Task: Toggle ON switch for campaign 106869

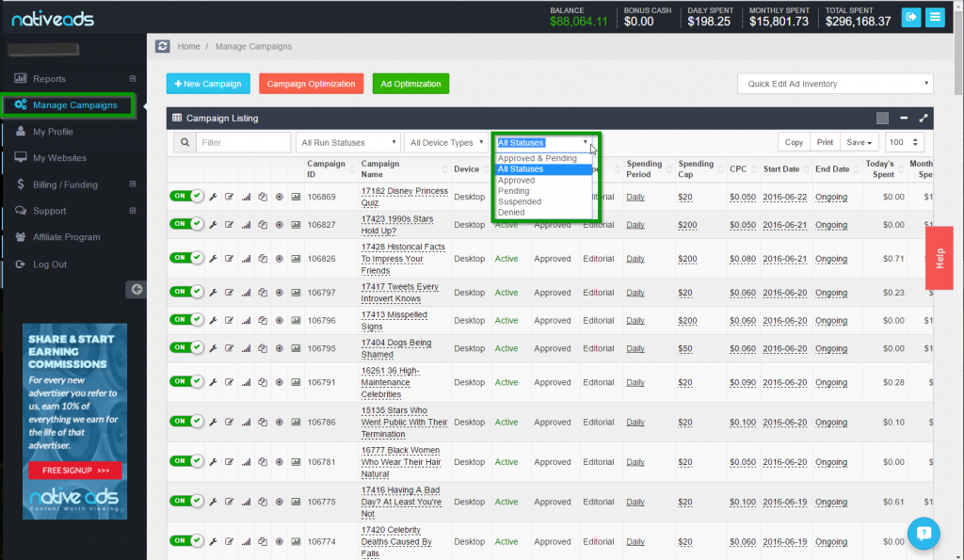Action: click(x=186, y=196)
